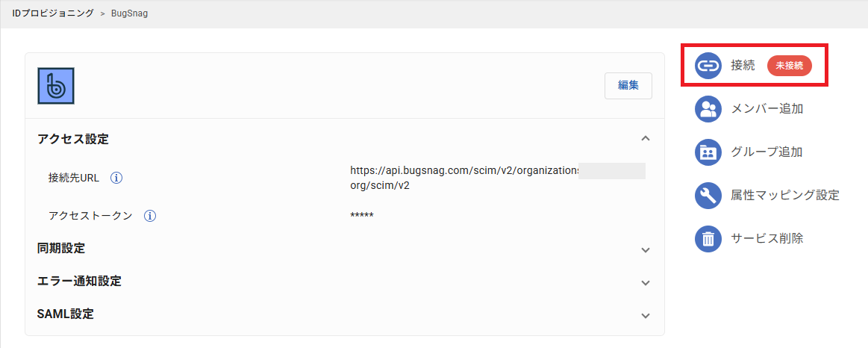
Task: Go to IDプロビジョニング breadcrumb
Action: pyautogui.click(x=53, y=13)
